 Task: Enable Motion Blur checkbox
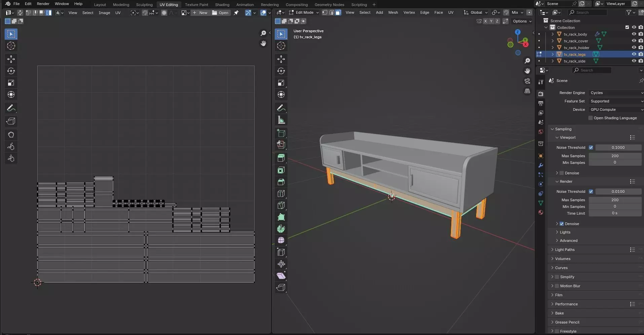click(x=557, y=286)
